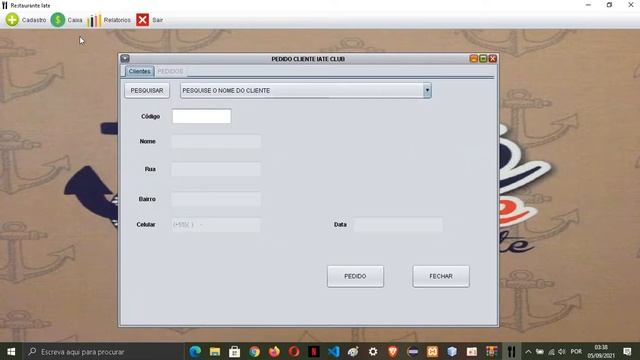Open Brave browser from taskbar

[x=393, y=351]
